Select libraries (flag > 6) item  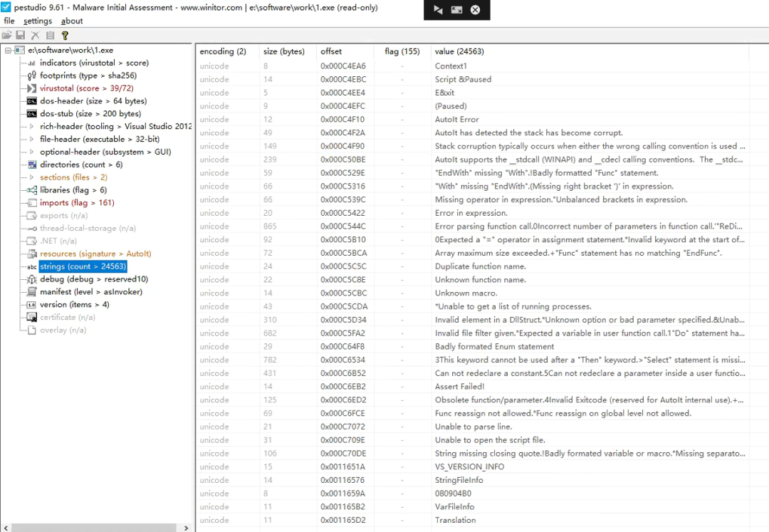[73, 190]
